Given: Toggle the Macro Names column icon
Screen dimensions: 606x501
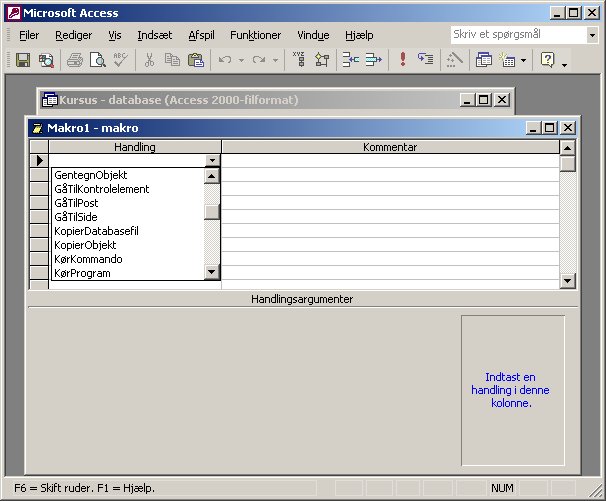Looking at the screenshot, I should 299,60.
